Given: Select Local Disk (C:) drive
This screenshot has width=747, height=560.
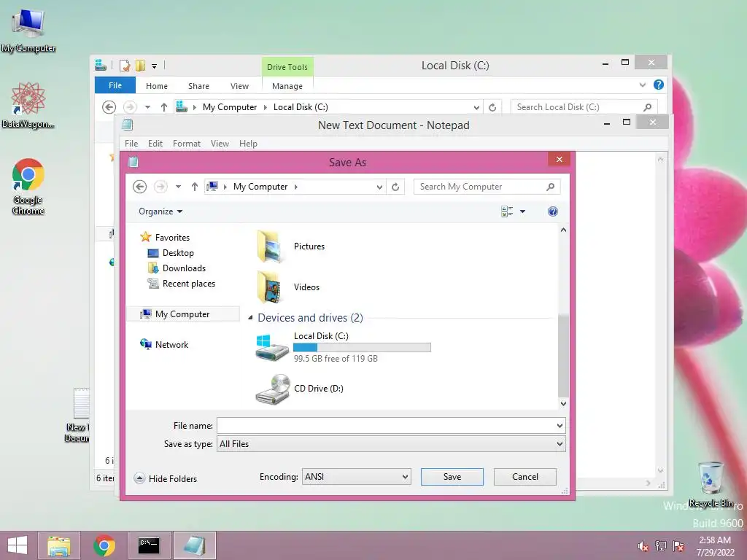Looking at the screenshot, I should (x=344, y=348).
